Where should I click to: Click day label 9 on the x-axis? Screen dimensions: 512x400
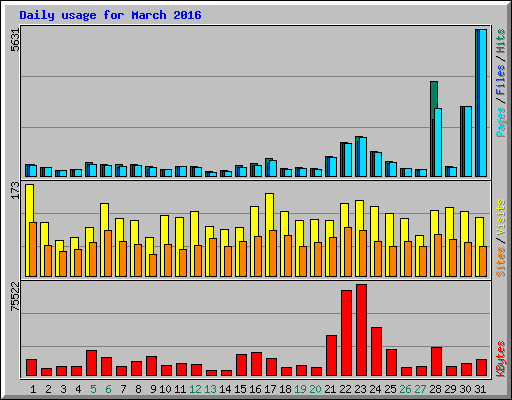(153, 389)
